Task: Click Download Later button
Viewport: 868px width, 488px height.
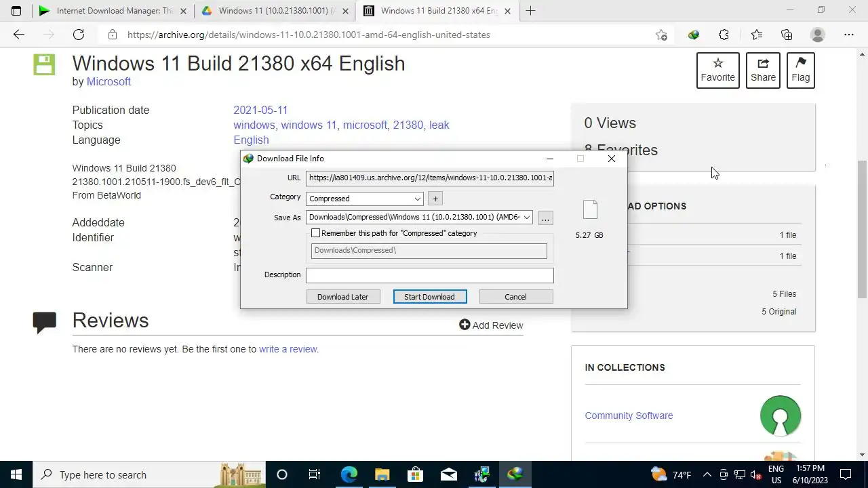Action: (342, 297)
